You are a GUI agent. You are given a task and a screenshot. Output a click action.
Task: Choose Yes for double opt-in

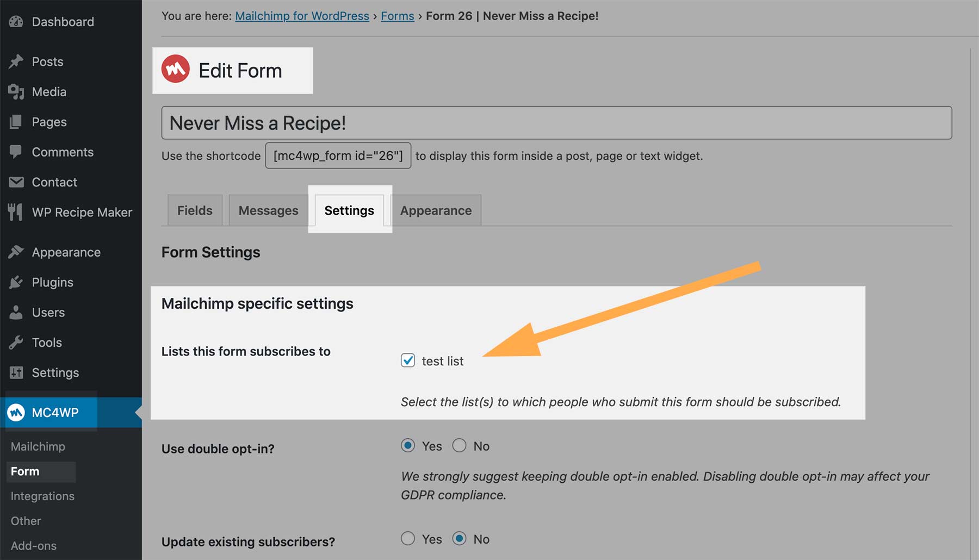[x=408, y=446]
